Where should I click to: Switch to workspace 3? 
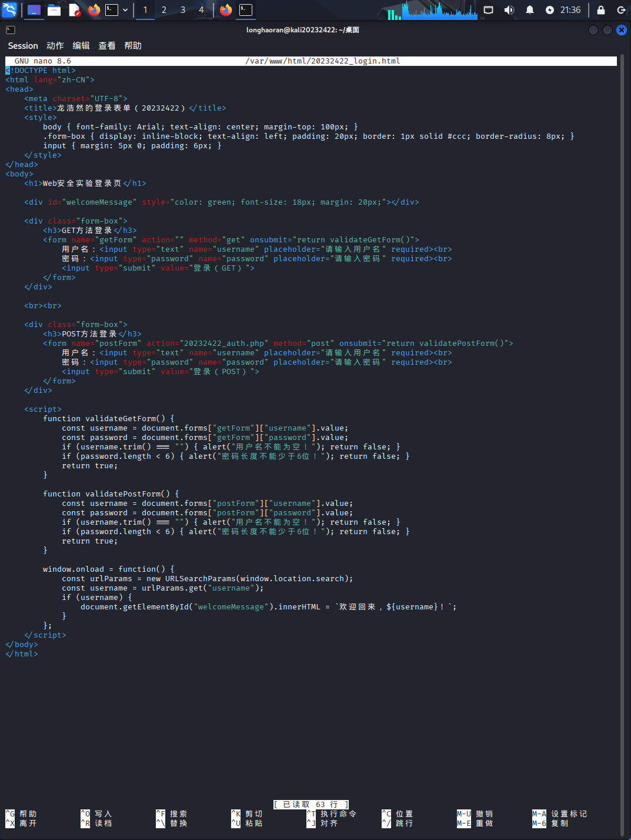tap(183, 10)
